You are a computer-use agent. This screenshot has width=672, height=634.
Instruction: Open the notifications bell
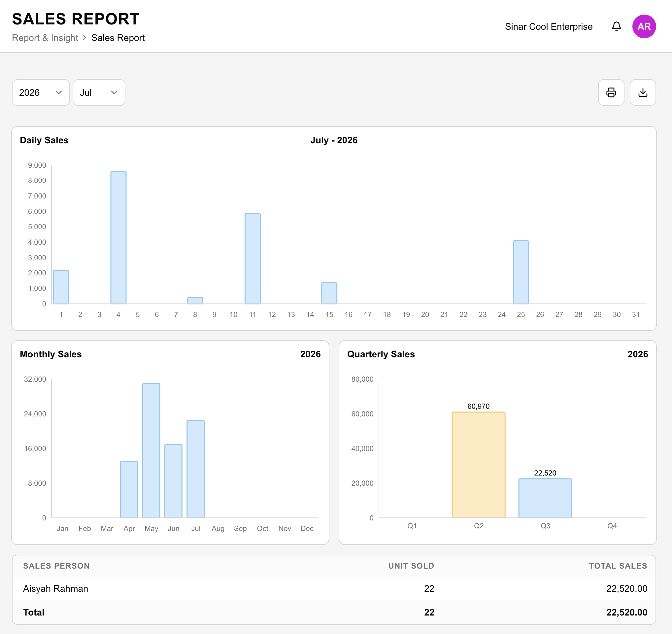point(616,26)
